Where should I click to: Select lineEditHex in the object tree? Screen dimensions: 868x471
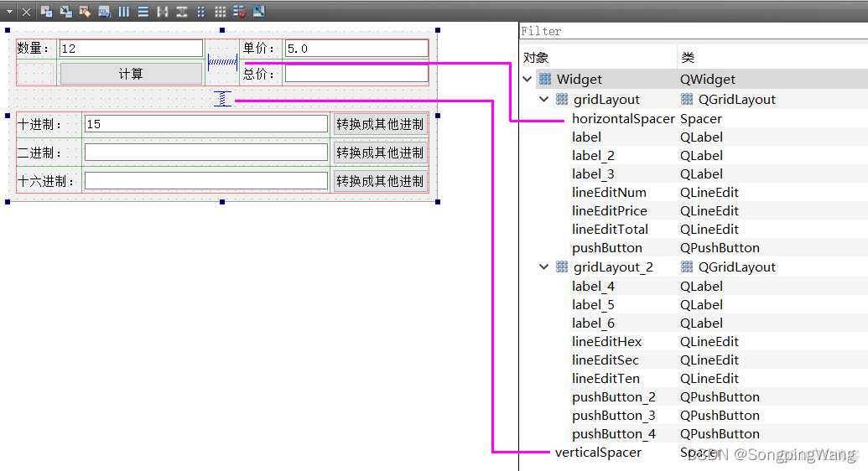pyautogui.click(x=606, y=341)
